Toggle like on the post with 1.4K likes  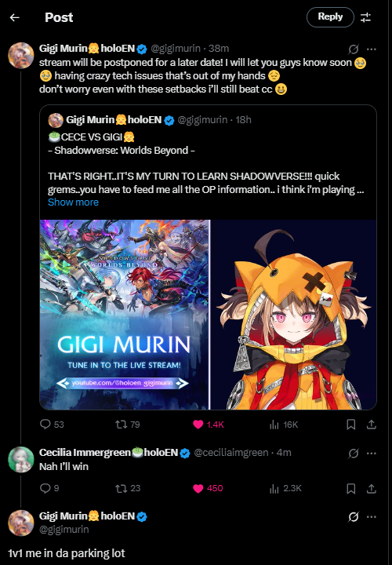(x=209, y=425)
